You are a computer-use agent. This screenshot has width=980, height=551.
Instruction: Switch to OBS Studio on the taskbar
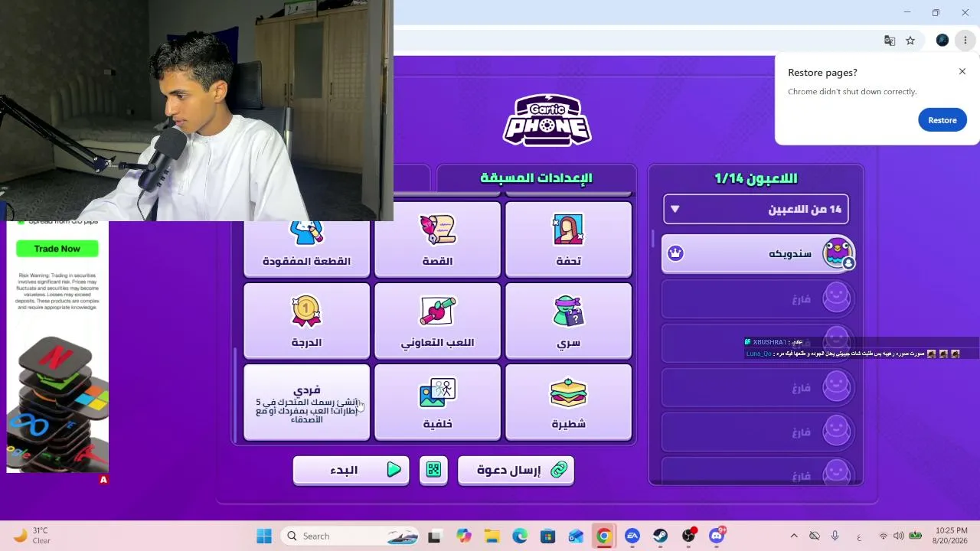coord(689,536)
